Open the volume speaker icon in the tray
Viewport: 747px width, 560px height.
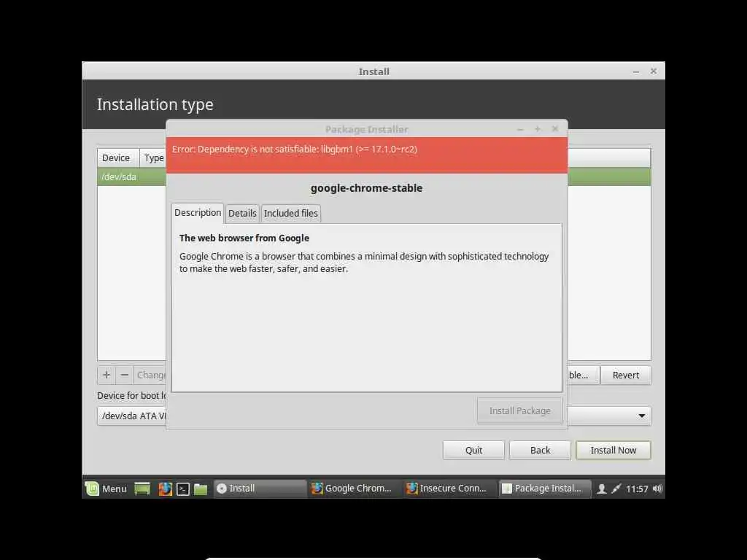pos(657,489)
